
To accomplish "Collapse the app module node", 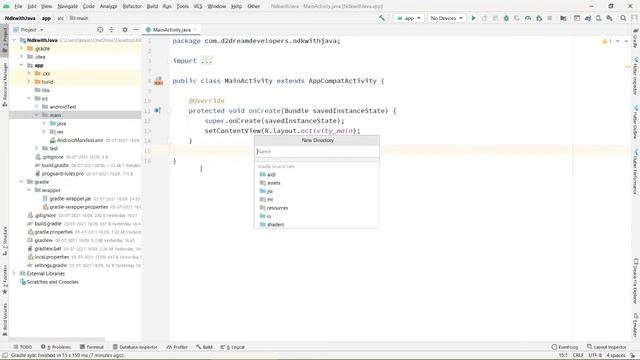I will click(x=22, y=65).
